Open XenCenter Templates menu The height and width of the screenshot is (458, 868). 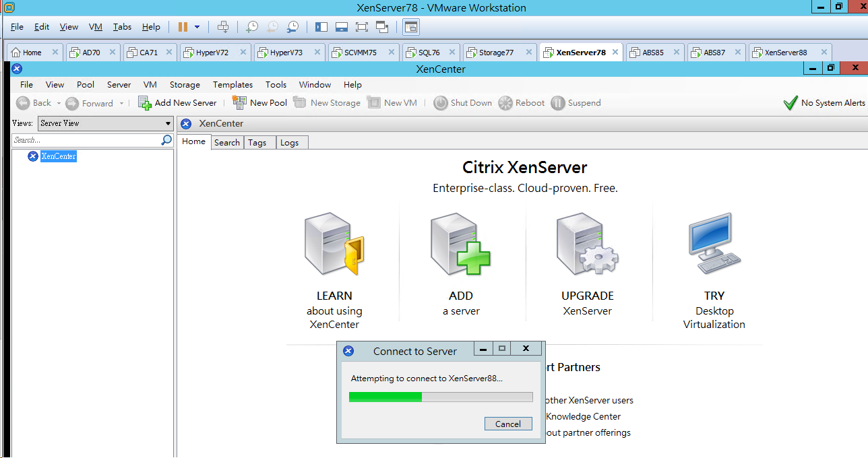pos(232,85)
